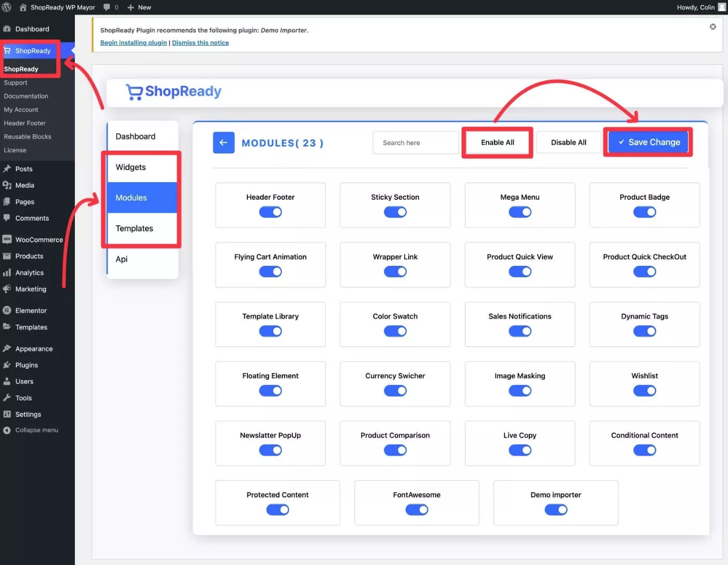Click the Comments icon in sidebar

click(7, 218)
